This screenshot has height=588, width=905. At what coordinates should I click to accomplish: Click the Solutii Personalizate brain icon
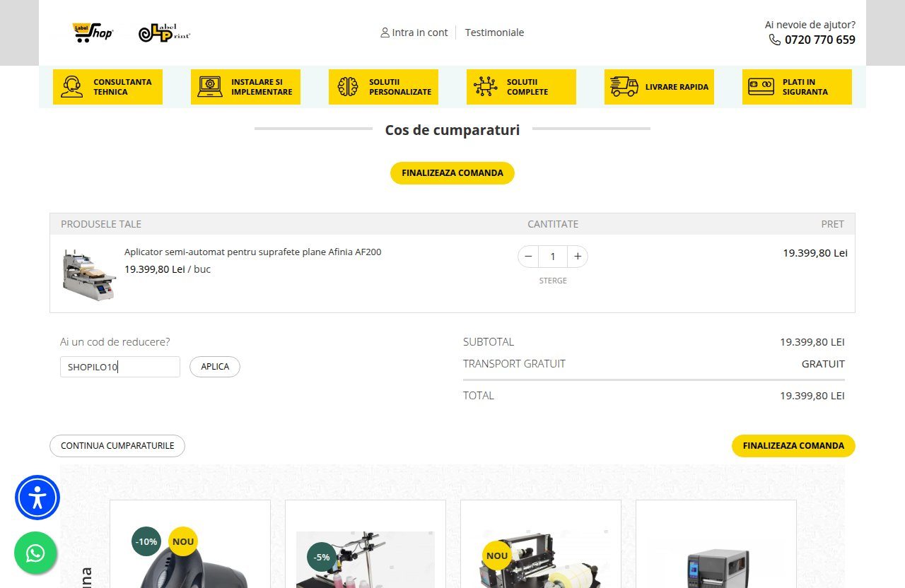[347, 87]
